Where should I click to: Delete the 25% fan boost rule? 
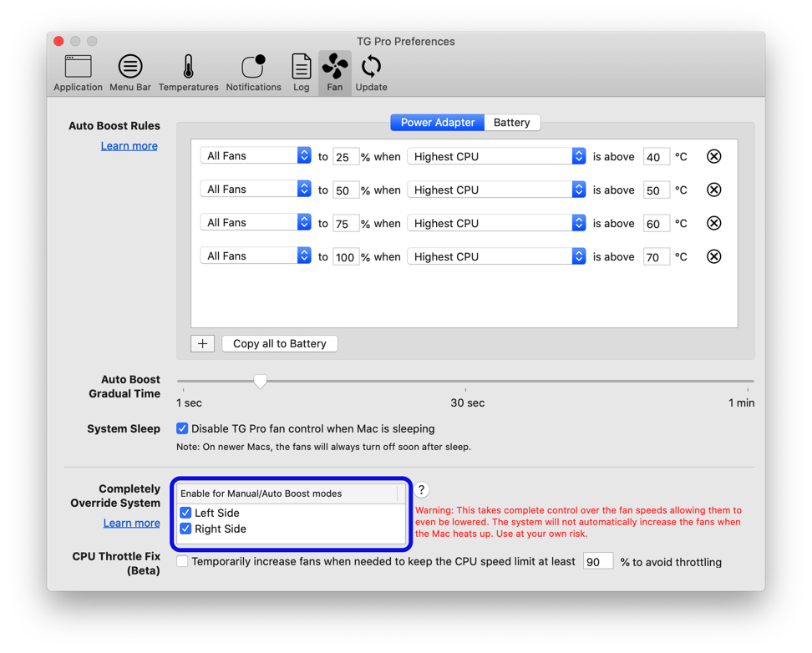click(713, 156)
